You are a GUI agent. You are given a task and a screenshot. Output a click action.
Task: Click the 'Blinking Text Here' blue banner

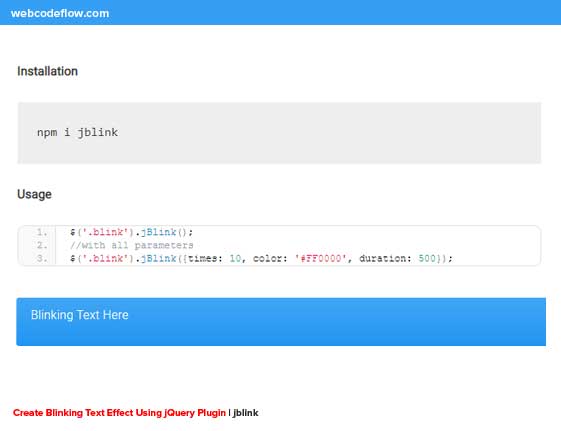click(x=281, y=322)
